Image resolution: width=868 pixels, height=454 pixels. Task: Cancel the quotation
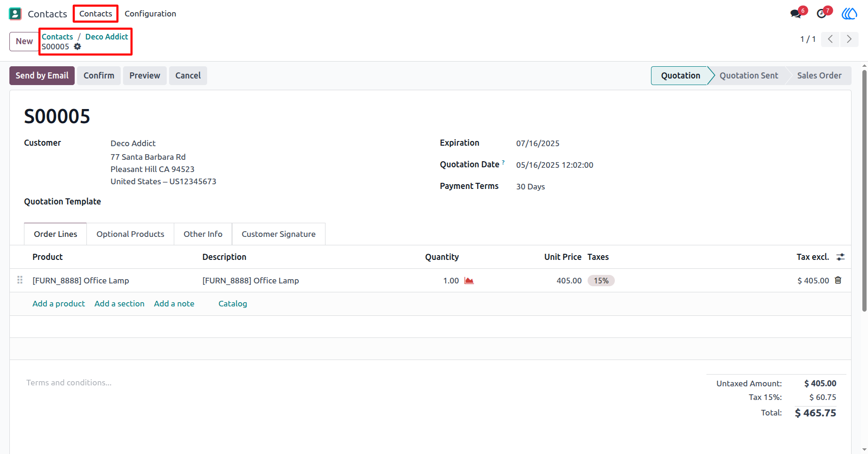click(x=188, y=76)
